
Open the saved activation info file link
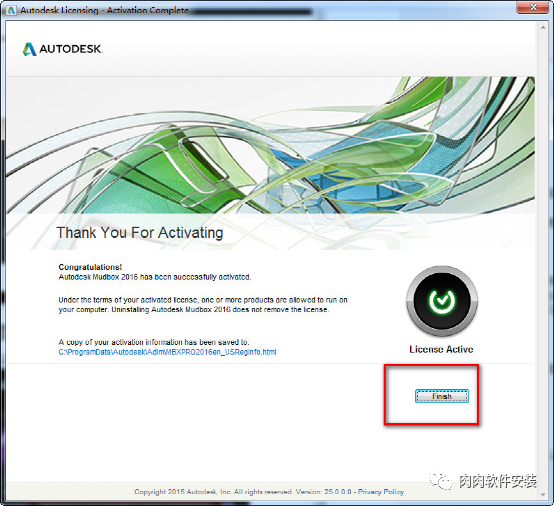click(x=167, y=352)
